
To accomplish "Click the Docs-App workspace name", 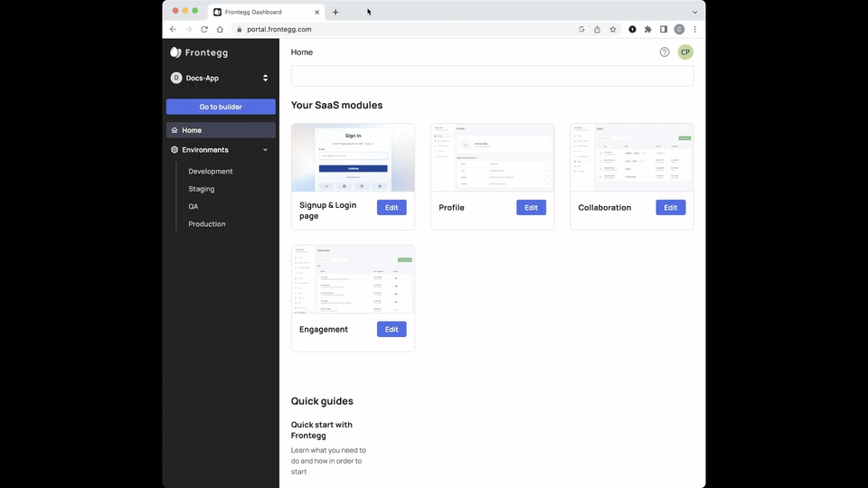I will point(202,78).
